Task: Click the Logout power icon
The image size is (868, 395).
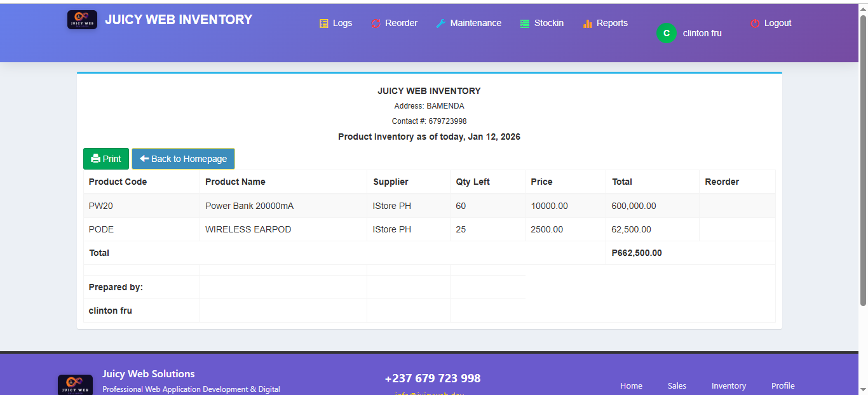Action: [x=754, y=23]
